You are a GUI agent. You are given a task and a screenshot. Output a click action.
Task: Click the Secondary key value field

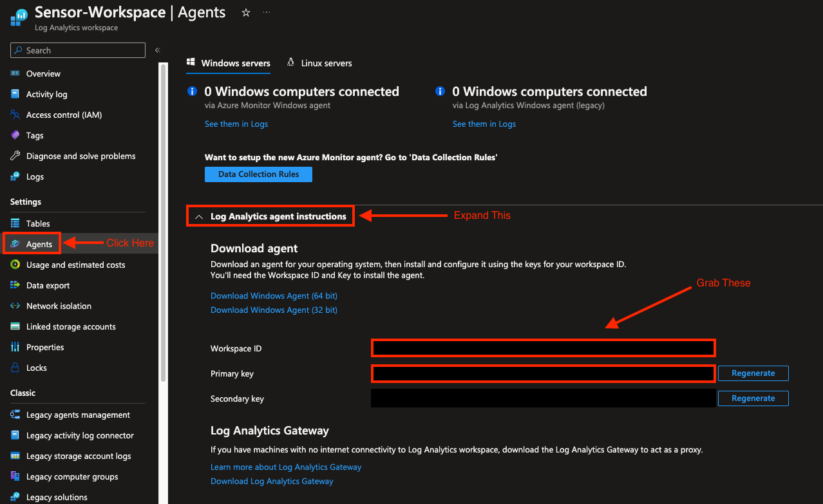coord(543,398)
